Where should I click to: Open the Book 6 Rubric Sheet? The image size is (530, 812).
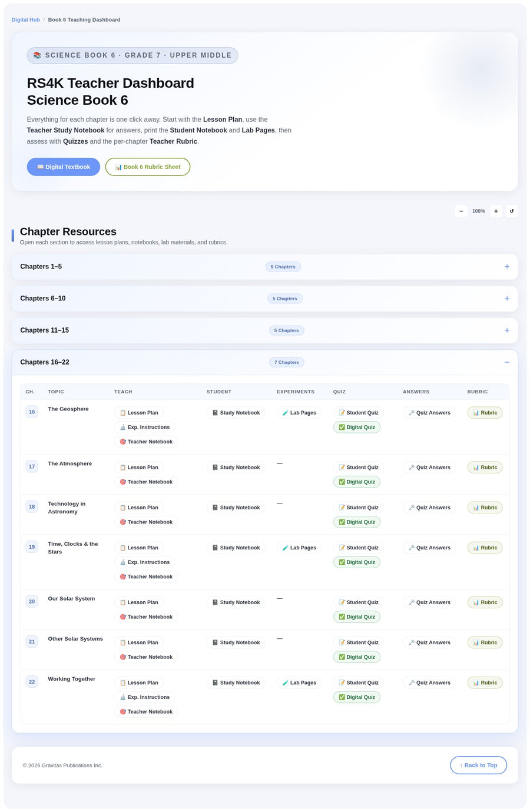pos(148,167)
